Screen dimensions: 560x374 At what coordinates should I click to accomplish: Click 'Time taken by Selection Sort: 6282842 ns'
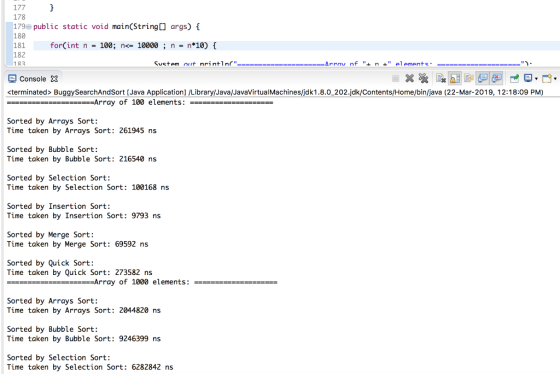pos(90,367)
